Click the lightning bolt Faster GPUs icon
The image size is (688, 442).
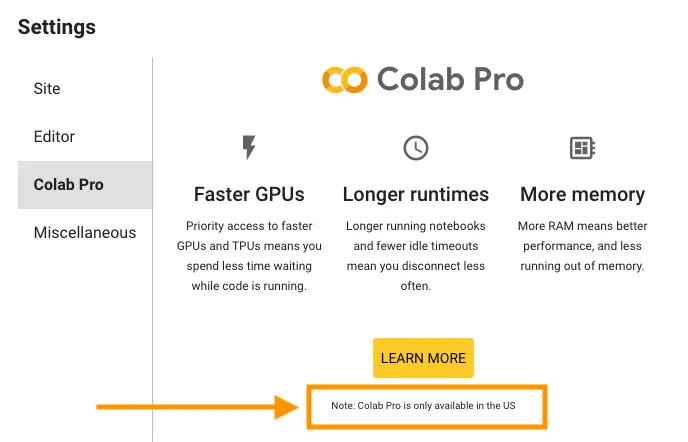pos(249,148)
